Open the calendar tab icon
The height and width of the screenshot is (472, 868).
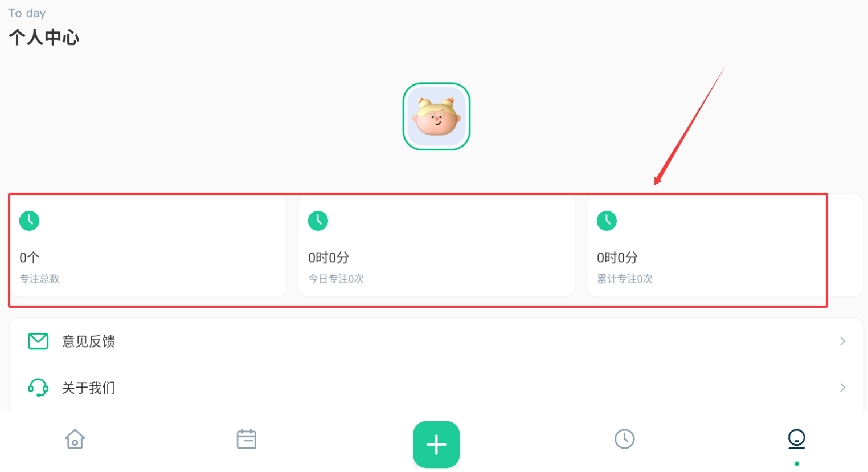(246, 439)
